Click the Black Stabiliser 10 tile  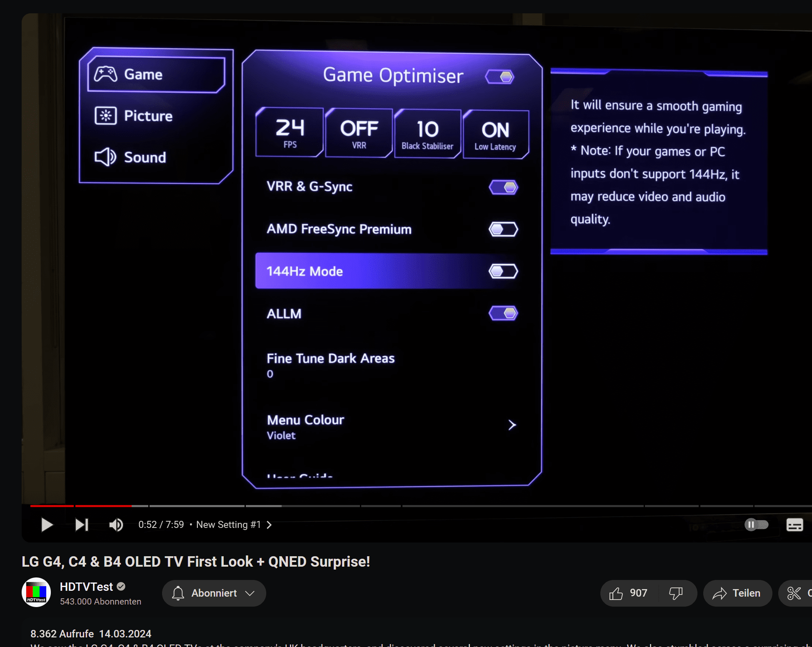[x=427, y=134]
